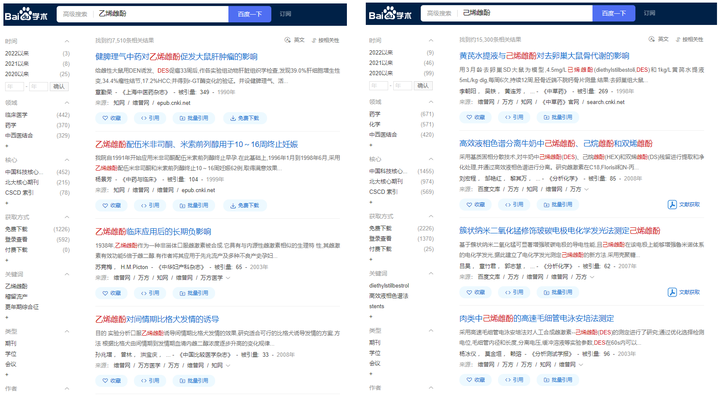
Task: Click the 文献获取 PDF icon under 簇状纳米二氧化锰 result
Action: 672,292
